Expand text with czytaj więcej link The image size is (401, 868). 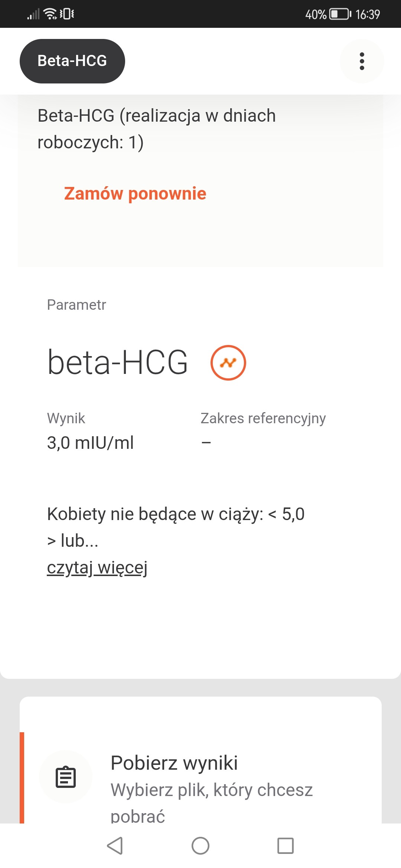(x=97, y=568)
